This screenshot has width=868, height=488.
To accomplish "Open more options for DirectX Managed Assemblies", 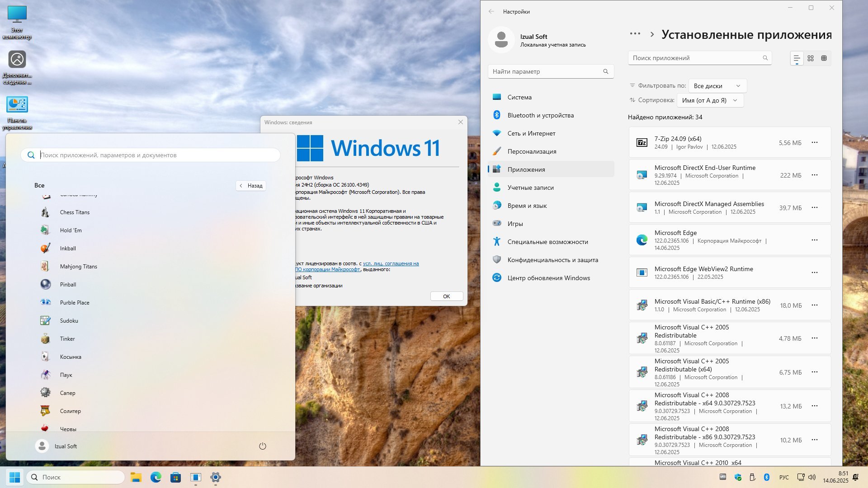I will coord(815,207).
